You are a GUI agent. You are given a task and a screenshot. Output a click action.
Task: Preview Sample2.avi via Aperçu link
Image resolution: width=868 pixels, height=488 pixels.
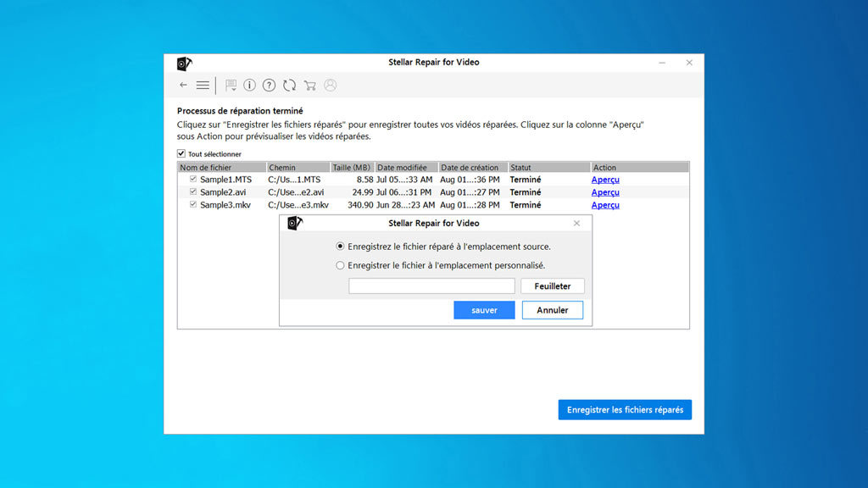point(605,192)
